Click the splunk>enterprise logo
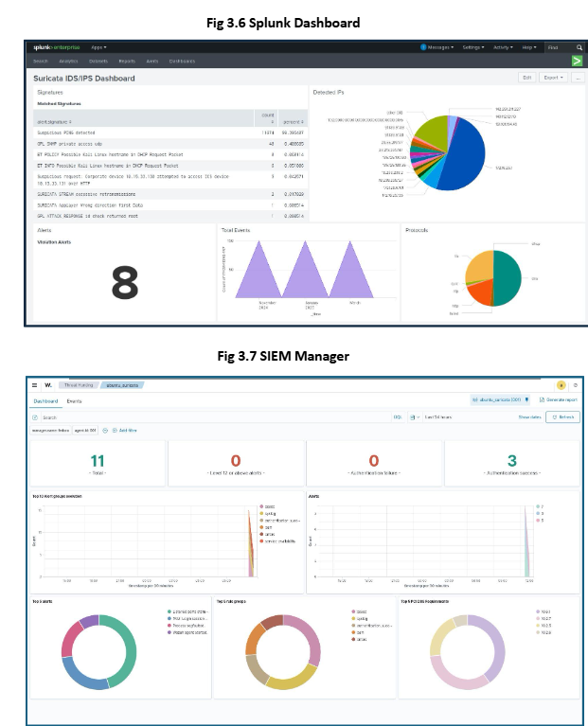Image resolution: width=588 pixels, height=726 pixels. (55, 46)
